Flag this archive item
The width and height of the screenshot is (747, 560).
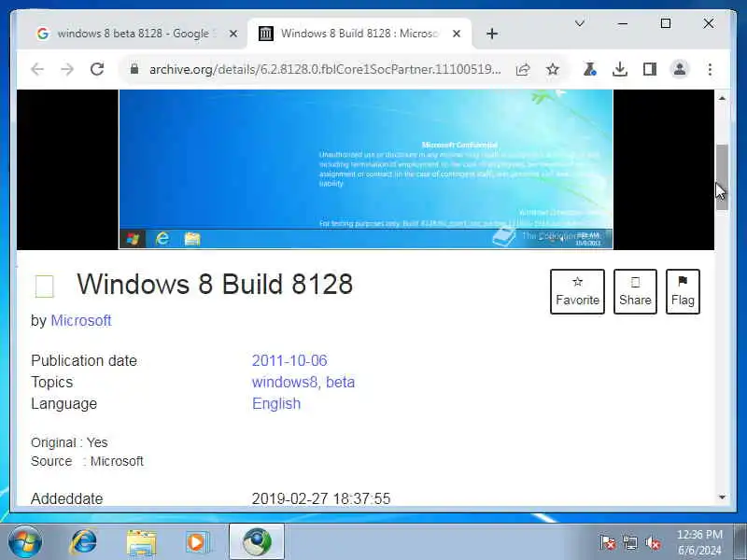pyautogui.click(x=683, y=291)
